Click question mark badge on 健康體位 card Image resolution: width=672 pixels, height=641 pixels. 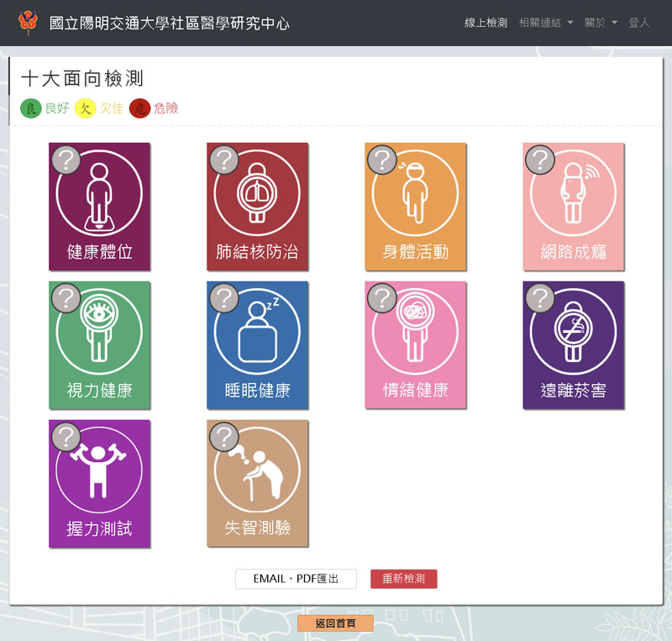click(66, 160)
